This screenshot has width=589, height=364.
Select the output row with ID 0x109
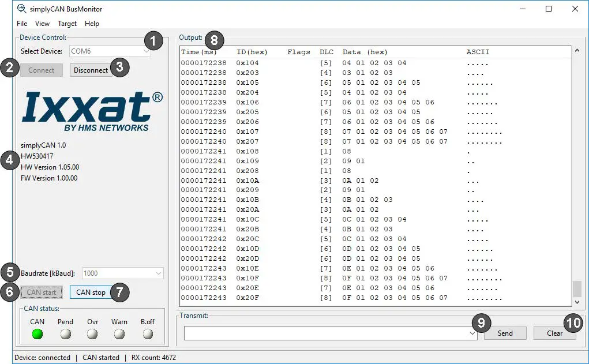[376, 161]
